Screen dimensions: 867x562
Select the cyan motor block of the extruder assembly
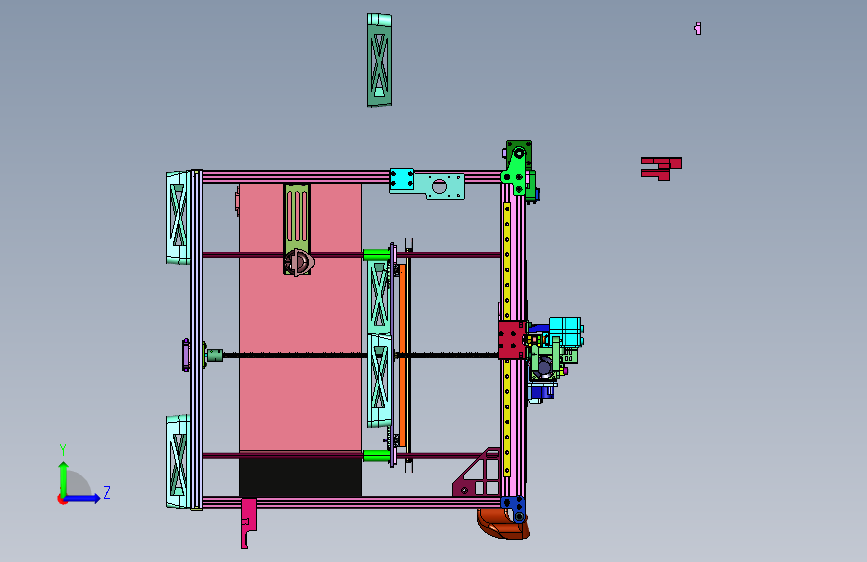(x=565, y=331)
